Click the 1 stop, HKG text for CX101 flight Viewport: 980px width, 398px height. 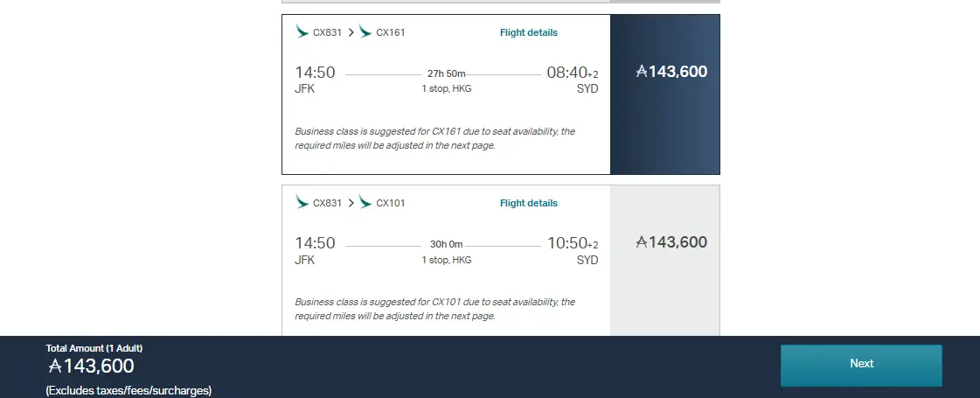click(446, 260)
